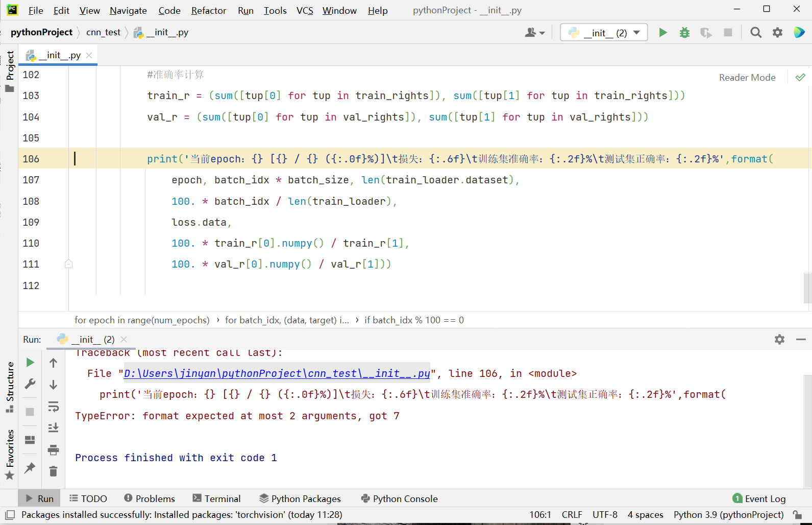Open the traceback file path link
Viewport: 812px width, 525px height.
coord(277,373)
